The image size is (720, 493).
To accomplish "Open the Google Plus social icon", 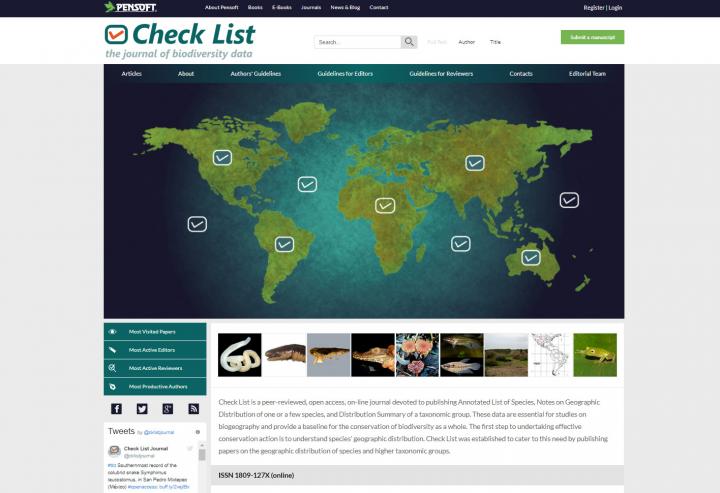I will click(x=168, y=408).
